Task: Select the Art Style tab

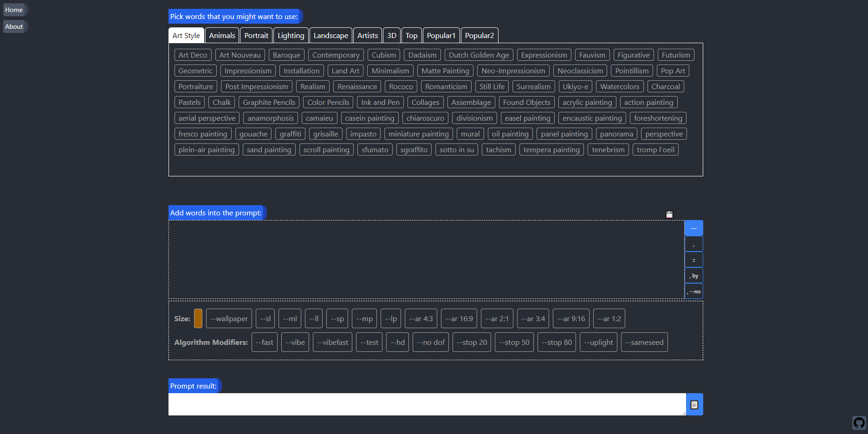Action: tap(186, 35)
